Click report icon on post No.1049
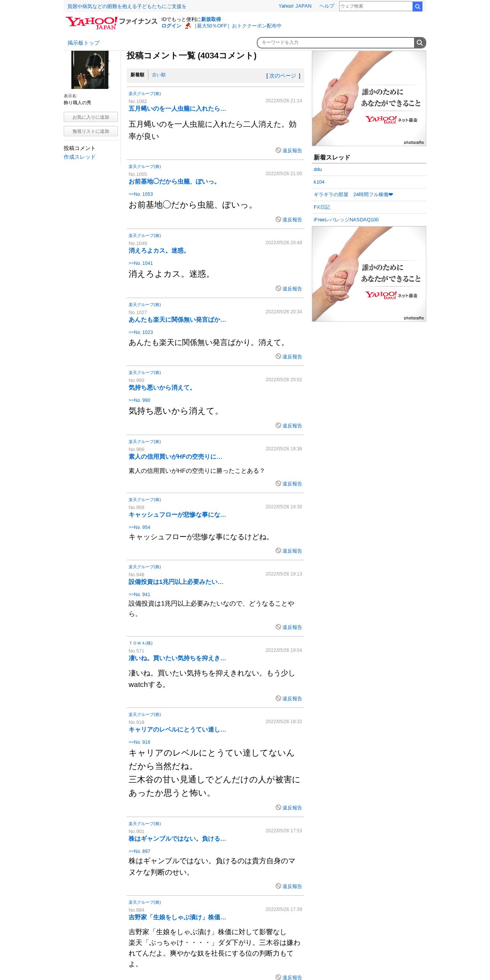Image resolution: width=490 pixels, height=980 pixels. (x=278, y=289)
